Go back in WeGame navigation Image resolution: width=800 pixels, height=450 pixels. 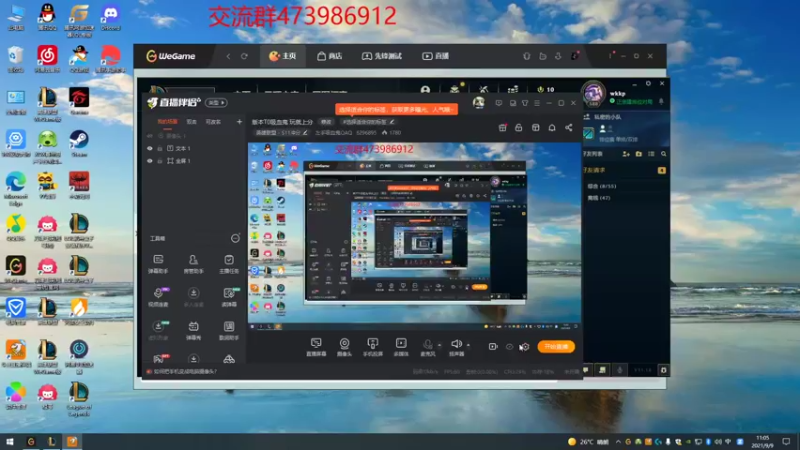pos(228,56)
